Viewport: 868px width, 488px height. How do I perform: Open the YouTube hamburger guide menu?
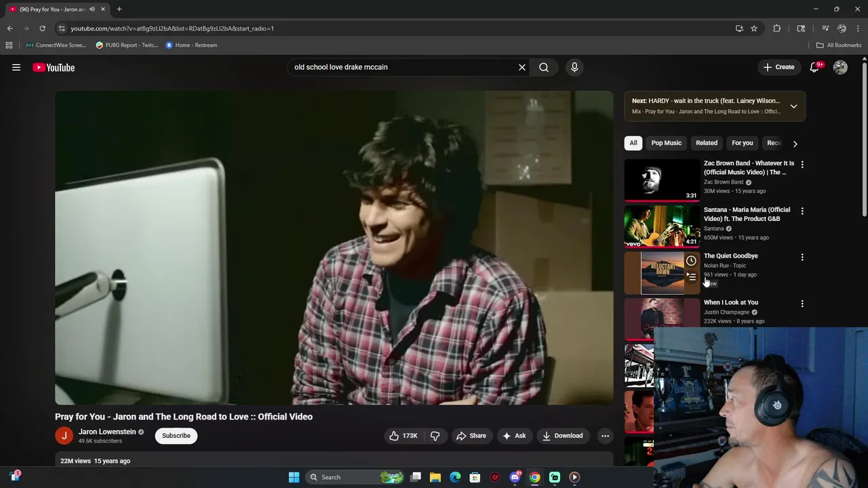coord(16,67)
